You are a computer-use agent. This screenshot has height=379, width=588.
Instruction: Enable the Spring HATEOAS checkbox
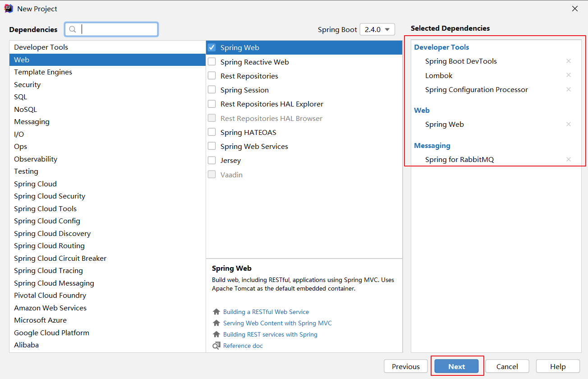pyautogui.click(x=212, y=132)
